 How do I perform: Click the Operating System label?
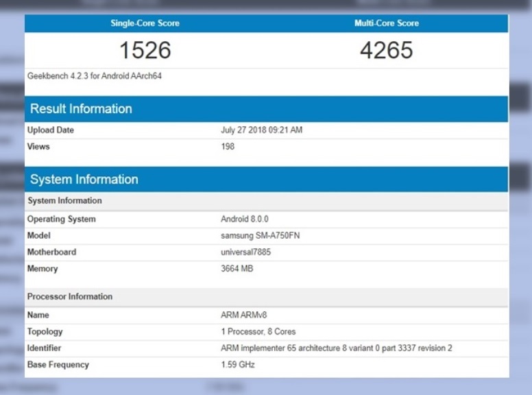(62, 219)
